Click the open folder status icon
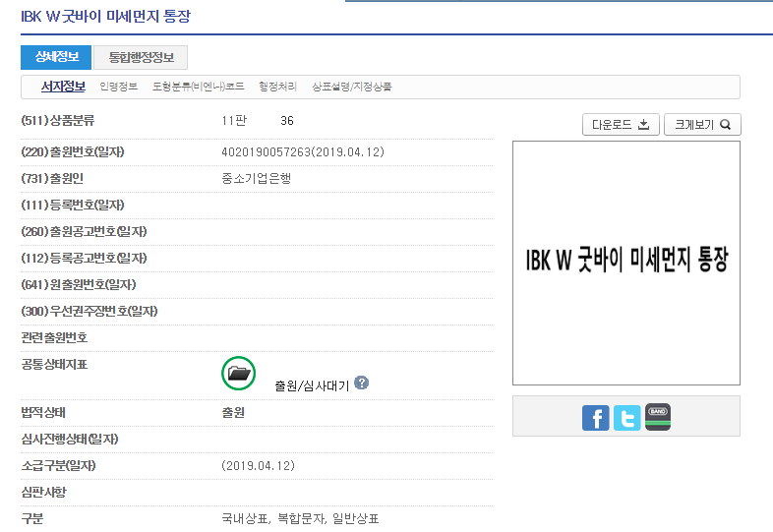 239,374
